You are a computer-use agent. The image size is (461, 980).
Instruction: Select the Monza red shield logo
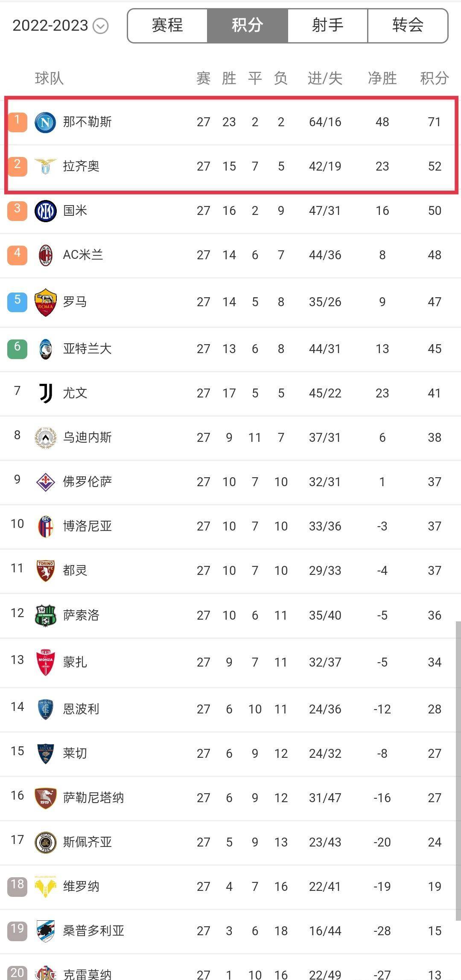click(x=45, y=662)
